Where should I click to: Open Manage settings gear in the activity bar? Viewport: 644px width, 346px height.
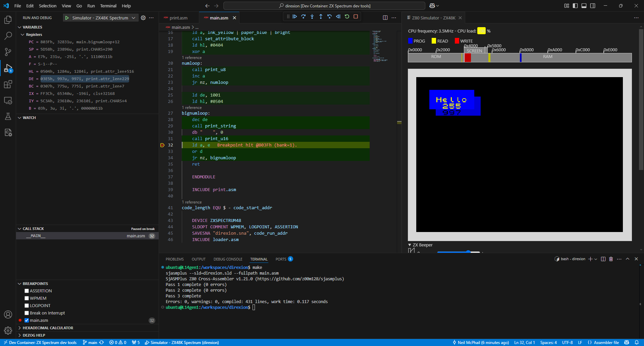click(x=8, y=331)
